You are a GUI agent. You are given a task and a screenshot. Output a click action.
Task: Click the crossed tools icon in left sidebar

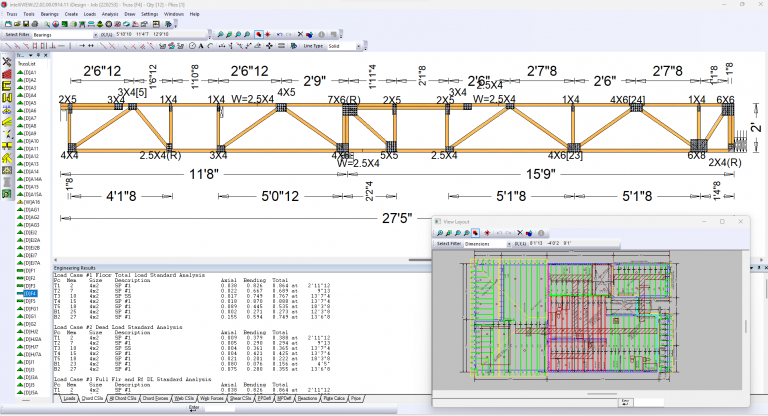coord(7,62)
